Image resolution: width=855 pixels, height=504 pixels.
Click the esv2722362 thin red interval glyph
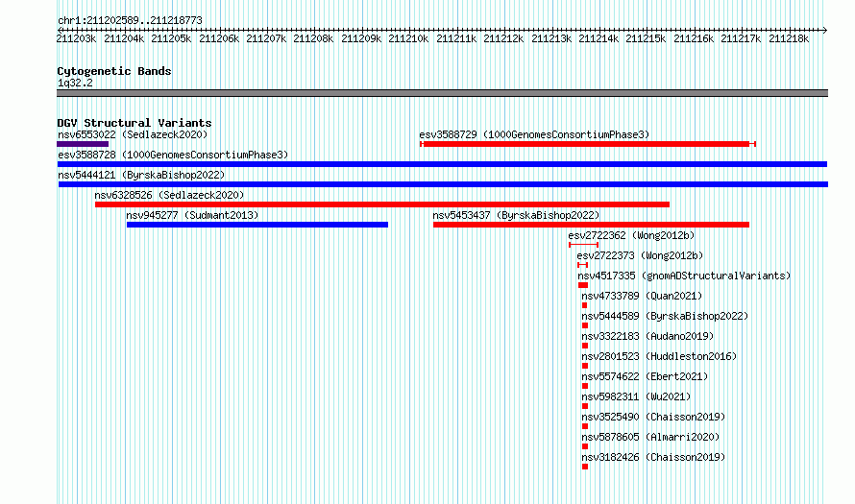(583, 245)
